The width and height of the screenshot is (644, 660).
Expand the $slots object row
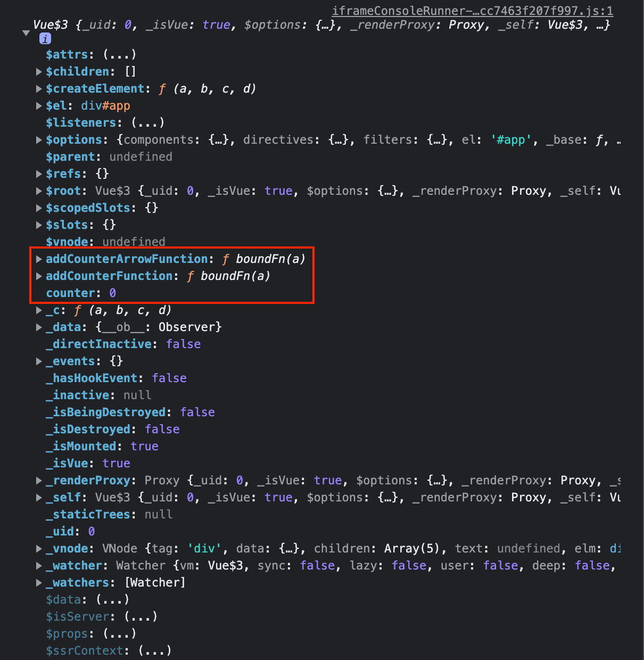pyautogui.click(x=39, y=225)
